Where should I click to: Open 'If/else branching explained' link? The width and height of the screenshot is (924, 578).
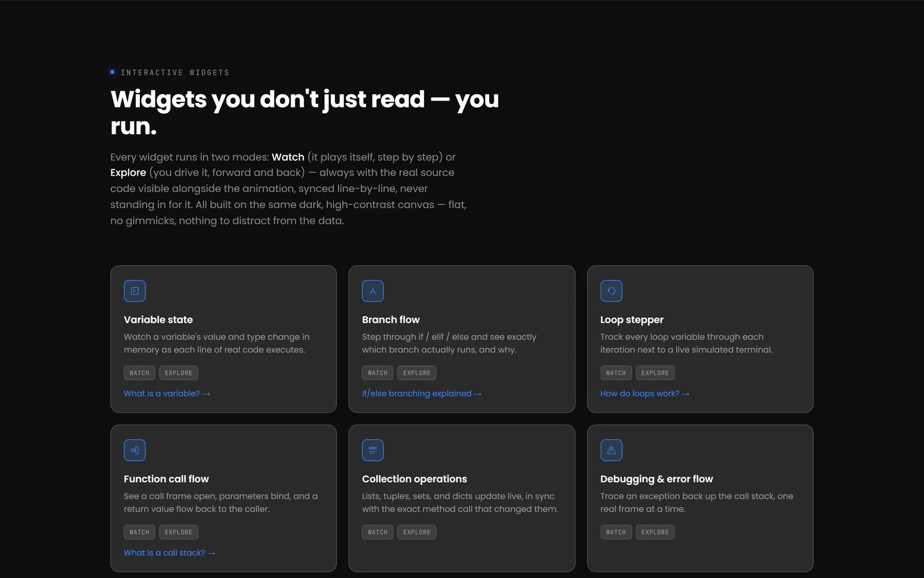(x=422, y=394)
